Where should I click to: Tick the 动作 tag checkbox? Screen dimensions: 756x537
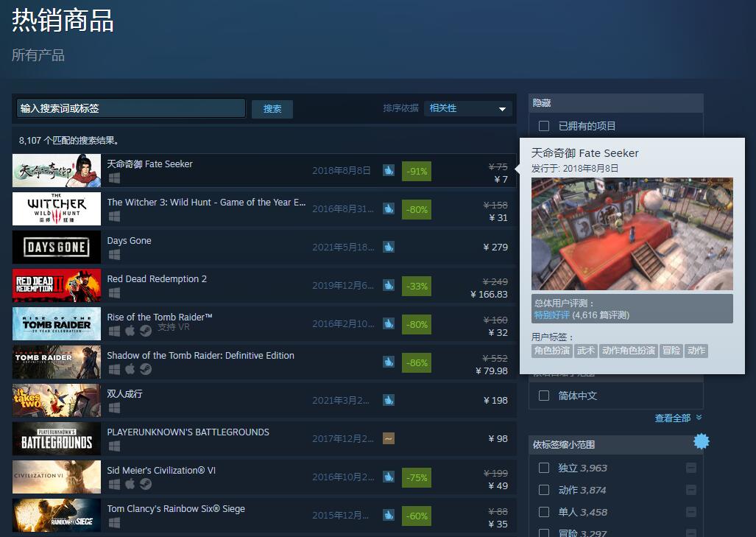pyautogui.click(x=544, y=490)
